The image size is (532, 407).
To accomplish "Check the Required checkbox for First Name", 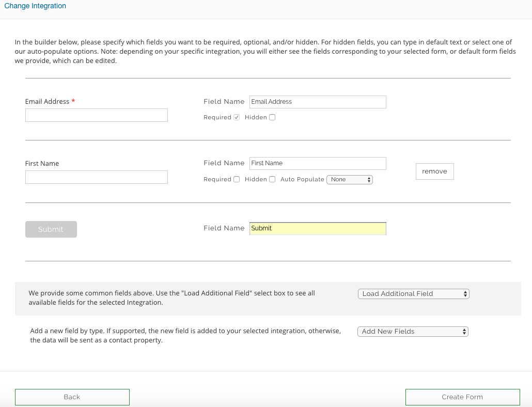I will (x=237, y=179).
